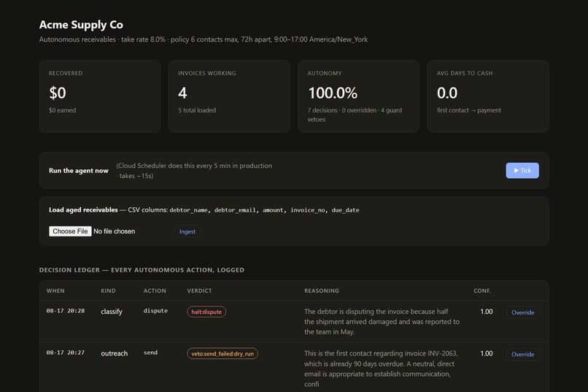Click the confidence 1.00 in classify row
Screen dimensions: 588x392
click(487, 312)
